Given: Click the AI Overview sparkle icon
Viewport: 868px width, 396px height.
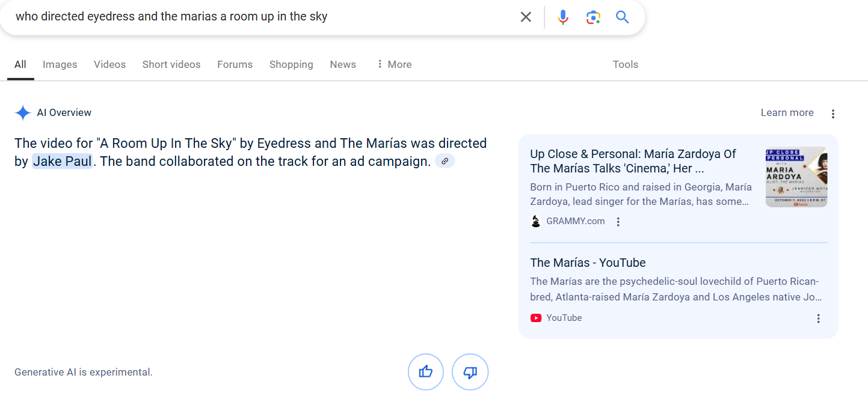Looking at the screenshot, I should 23,113.
